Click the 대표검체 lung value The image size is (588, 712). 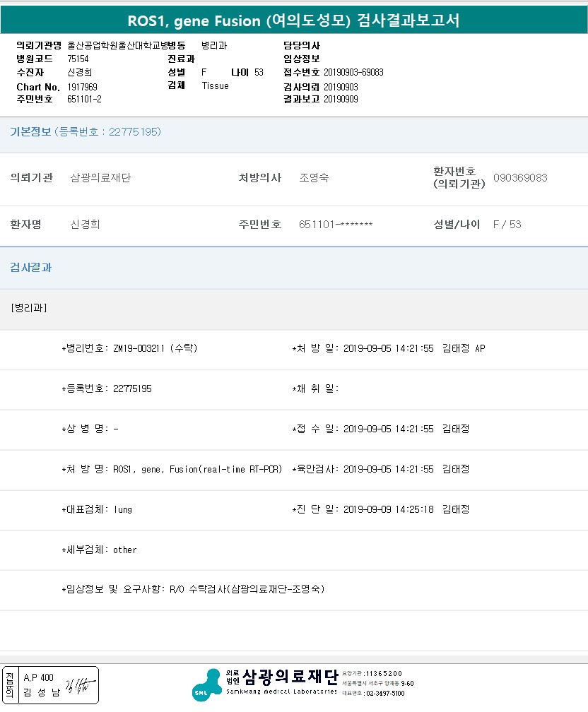[122, 509]
